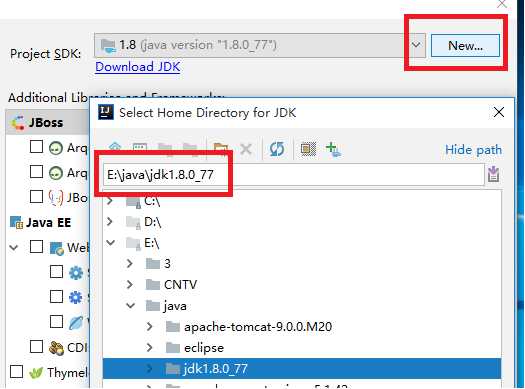The image size is (525, 389).
Task: Click the JBoss red mask icon next to JBo
Action: coord(56,197)
